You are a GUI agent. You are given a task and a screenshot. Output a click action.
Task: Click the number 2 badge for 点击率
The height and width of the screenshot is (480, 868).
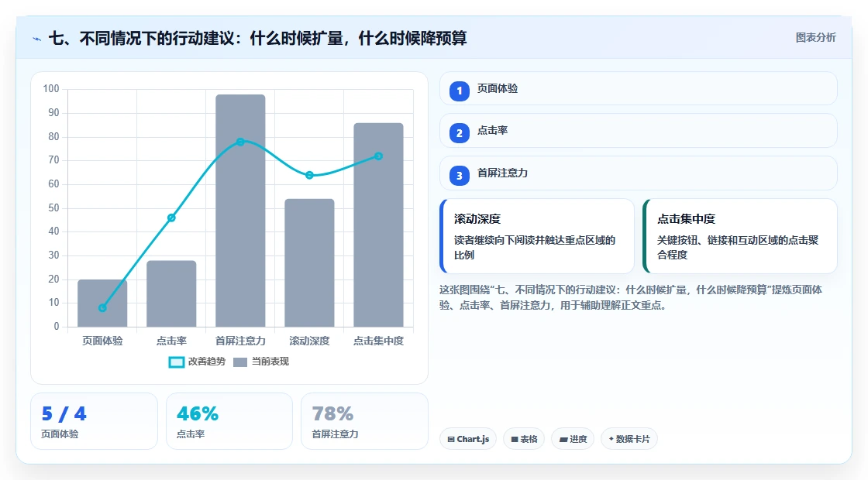[x=459, y=133]
